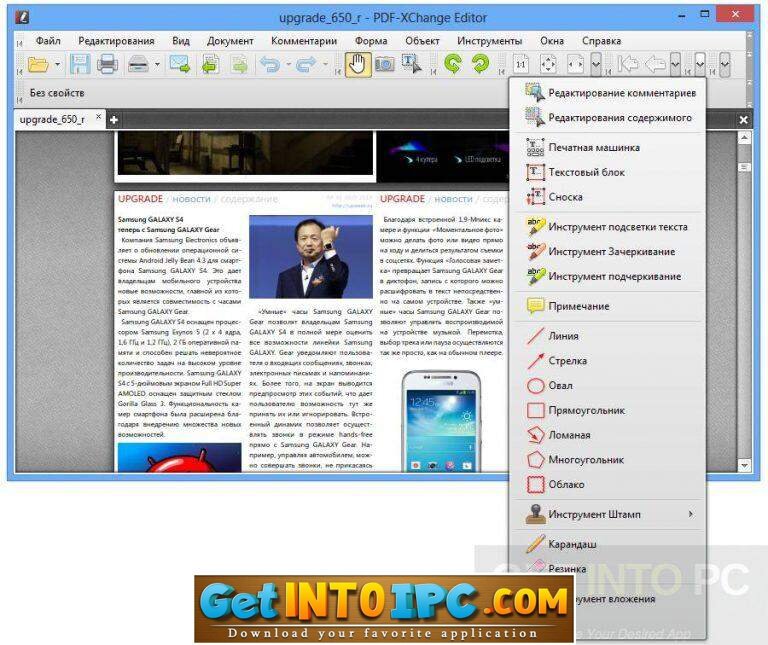Expand the Open folder dropdown arrow
The height and width of the screenshot is (645, 768).
(x=57, y=64)
